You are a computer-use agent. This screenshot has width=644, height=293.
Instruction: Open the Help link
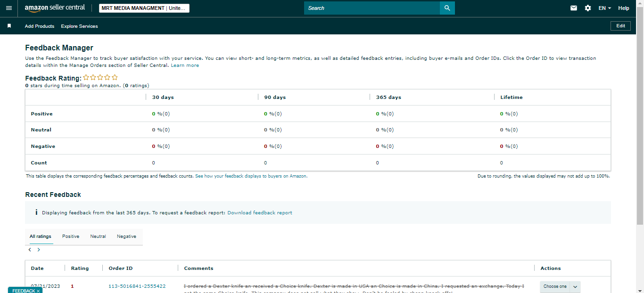(x=624, y=8)
